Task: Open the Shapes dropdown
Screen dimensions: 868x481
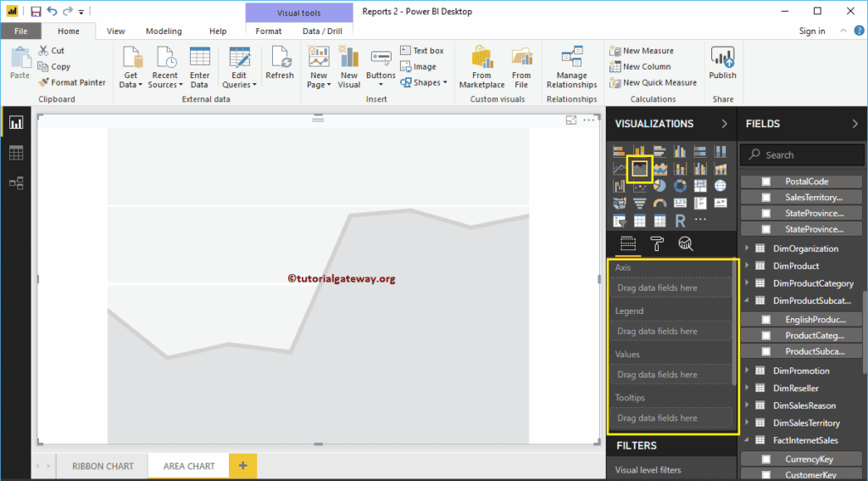Action: coord(424,82)
